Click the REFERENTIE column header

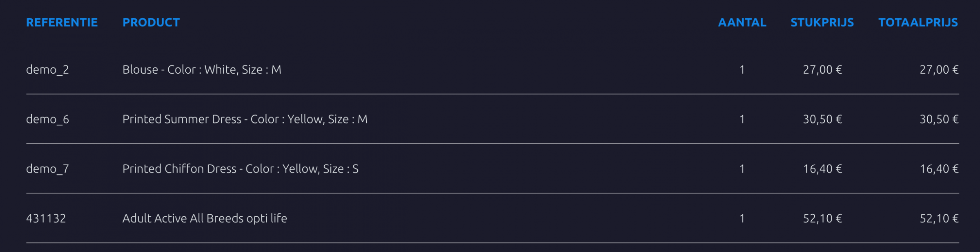coord(62,22)
